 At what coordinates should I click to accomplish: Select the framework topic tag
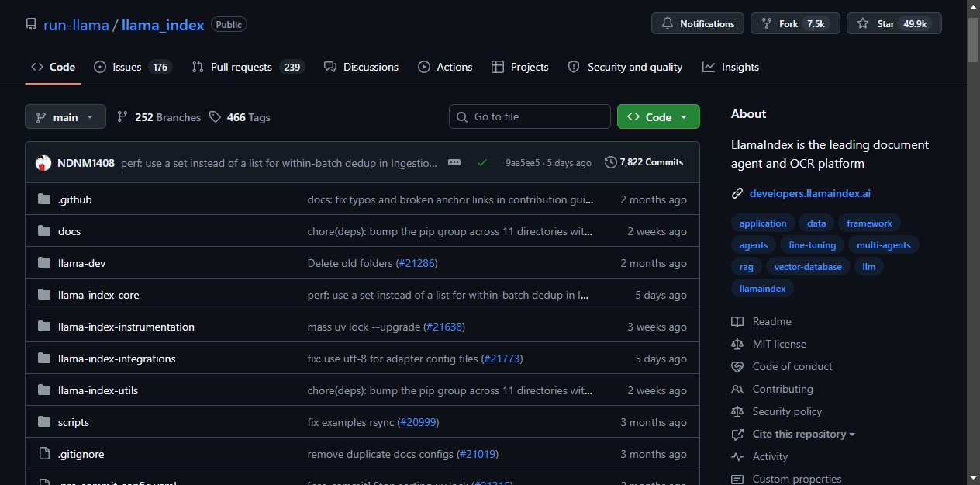[869, 223]
